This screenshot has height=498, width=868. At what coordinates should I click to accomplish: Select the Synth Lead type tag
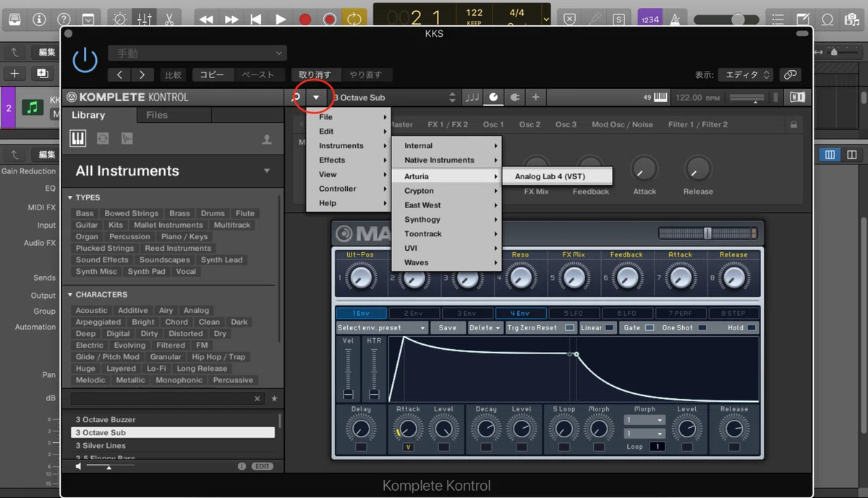tap(221, 259)
